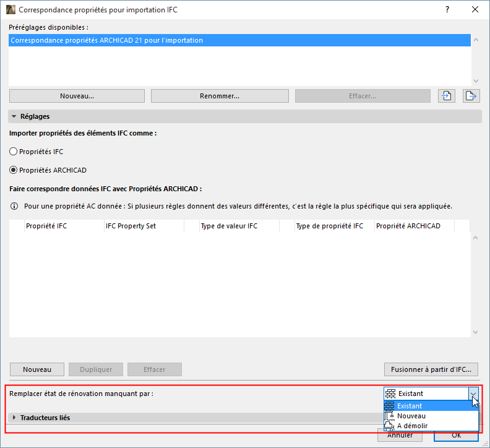Select preset Correspondance propriétés ARCHICAD 21 pour l'importation

point(239,40)
